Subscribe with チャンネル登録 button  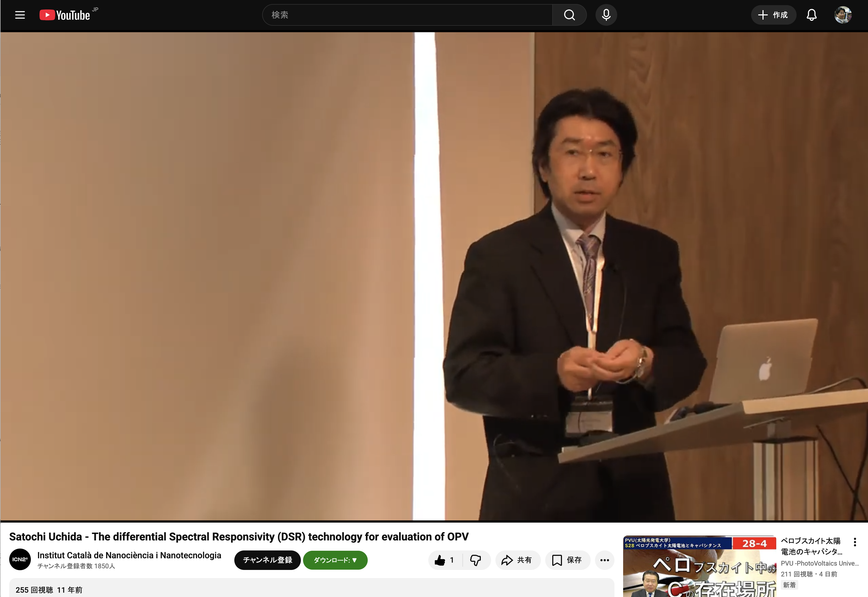tap(267, 560)
